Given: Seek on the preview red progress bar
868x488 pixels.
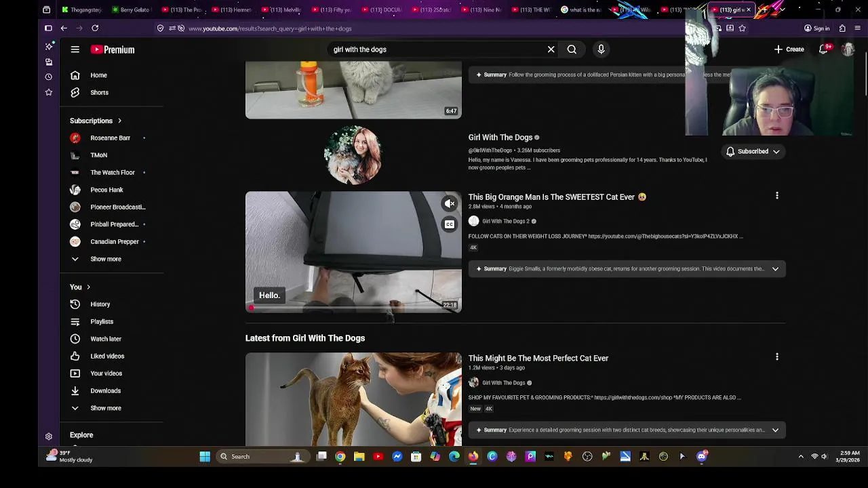Looking at the screenshot, I should pos(353,309).
